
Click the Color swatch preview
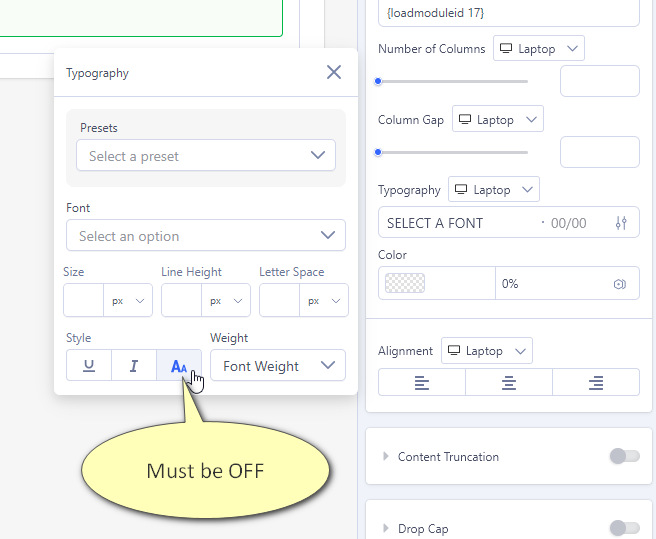[x=405, y=284]
